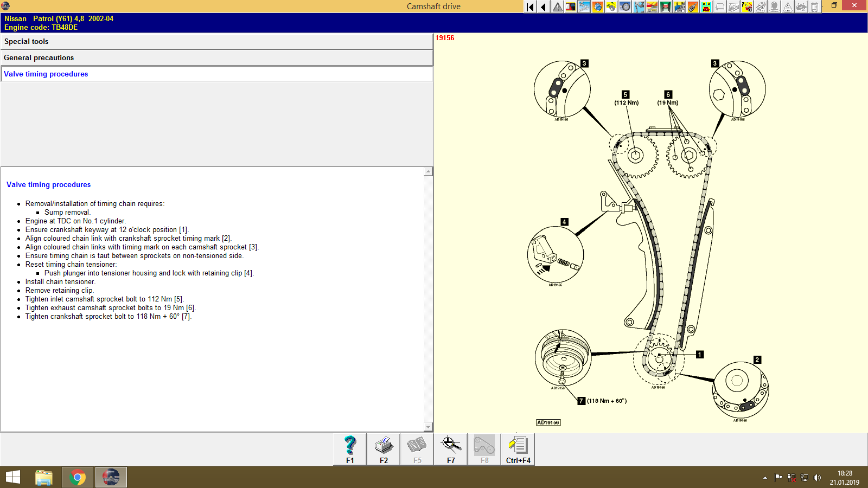Click the orange key fob icon
868x488 pixels.
point(693,7)
